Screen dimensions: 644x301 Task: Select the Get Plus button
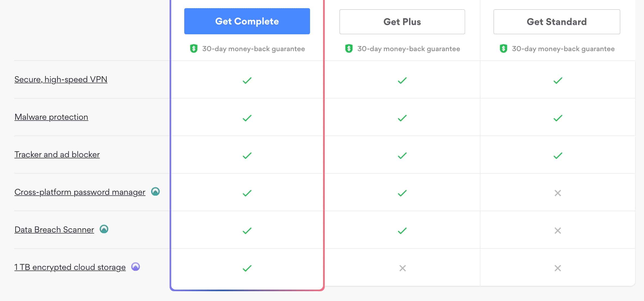click(402, 22)
